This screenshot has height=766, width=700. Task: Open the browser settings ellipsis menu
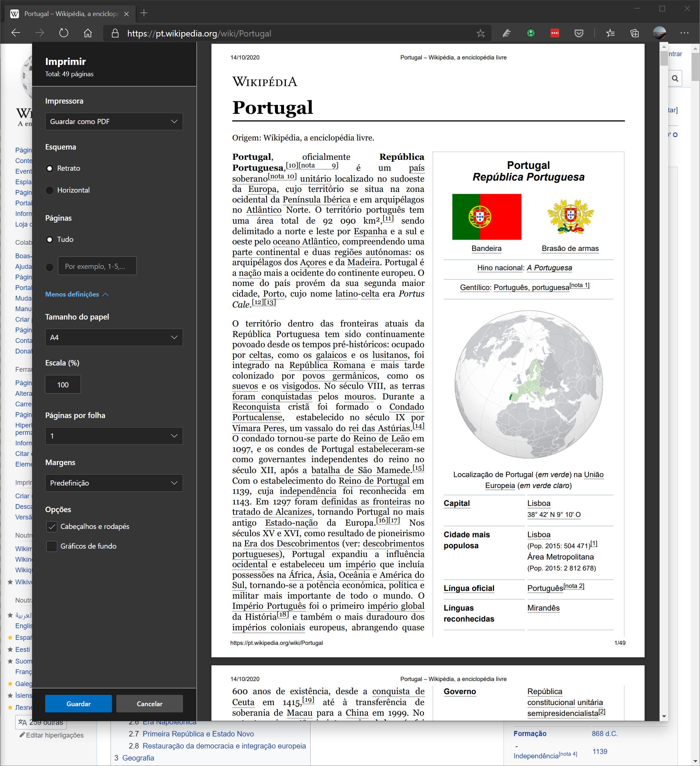pos(684,33)
